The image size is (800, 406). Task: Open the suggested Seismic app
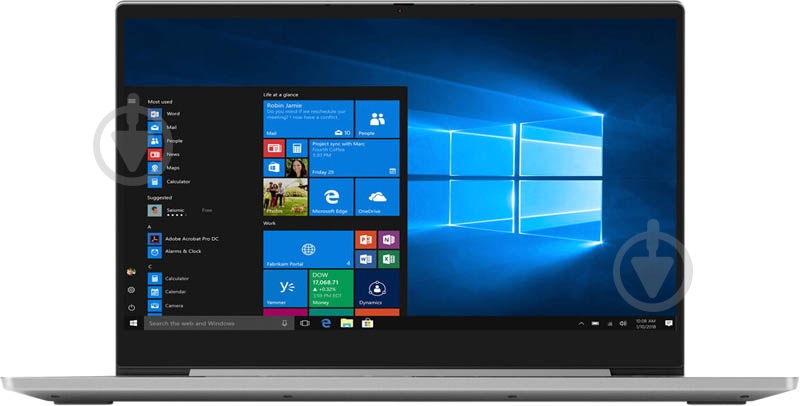[x=180, y=210]
